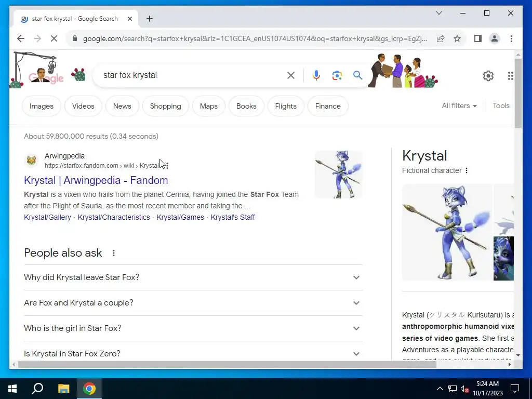Open File Explorer from taskbar

pos(63,389)
